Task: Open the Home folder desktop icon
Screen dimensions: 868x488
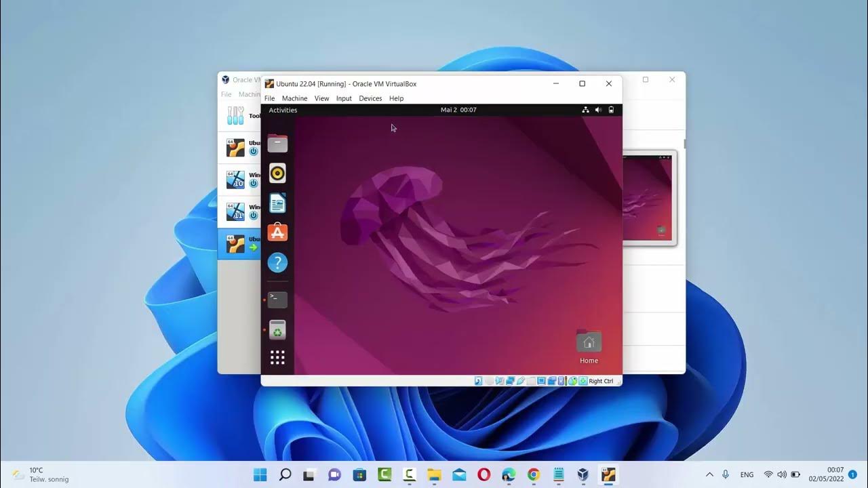Action: click(589, 347)
